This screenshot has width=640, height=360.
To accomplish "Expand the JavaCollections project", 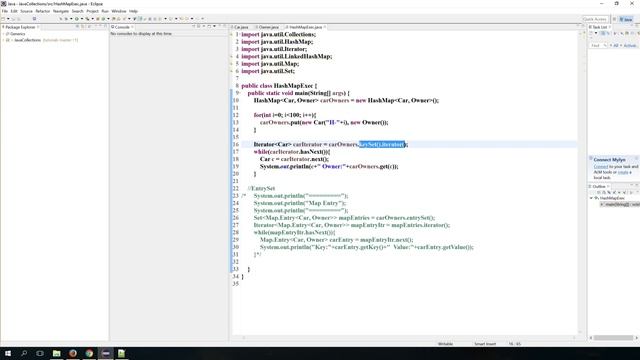I will click(3, 40).
